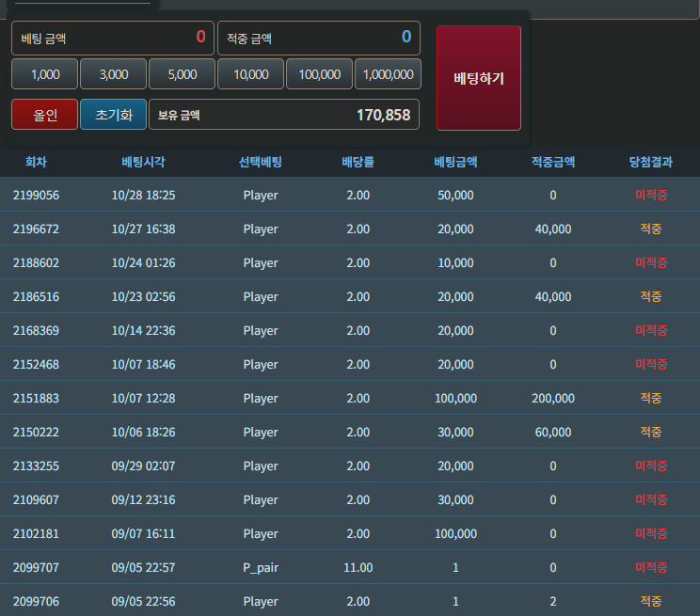This screenshot has width=700, height=616.
Task: Click the 적중금액 column header
Action: [553, 162]
